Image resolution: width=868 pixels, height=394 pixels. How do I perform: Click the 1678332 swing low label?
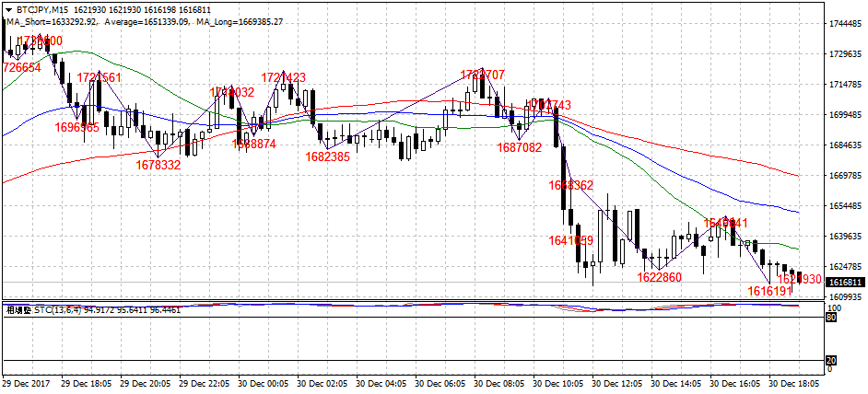coord(158,165)
